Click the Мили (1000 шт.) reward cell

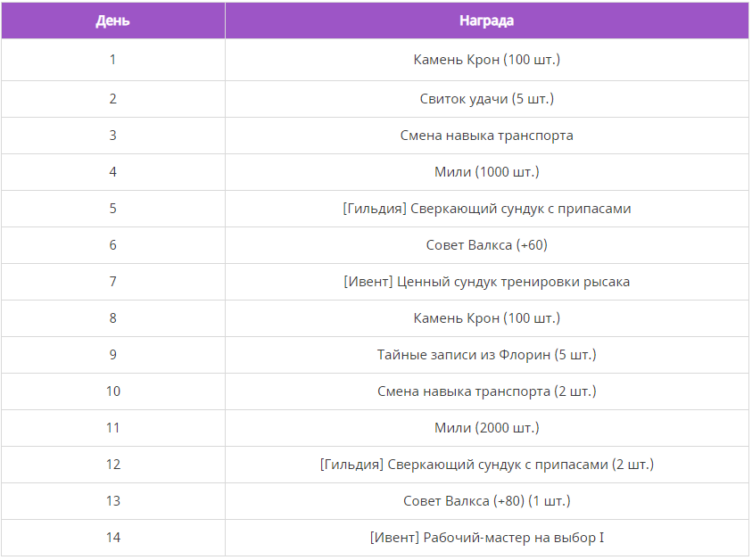pos(487,172)
